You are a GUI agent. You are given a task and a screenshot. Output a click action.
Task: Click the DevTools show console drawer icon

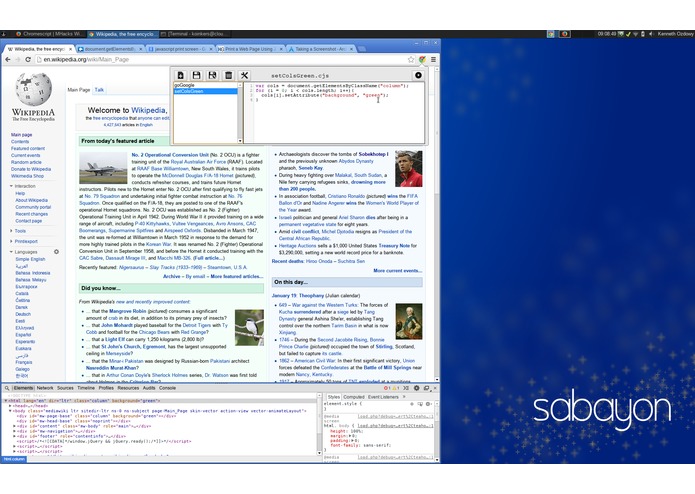406,388
